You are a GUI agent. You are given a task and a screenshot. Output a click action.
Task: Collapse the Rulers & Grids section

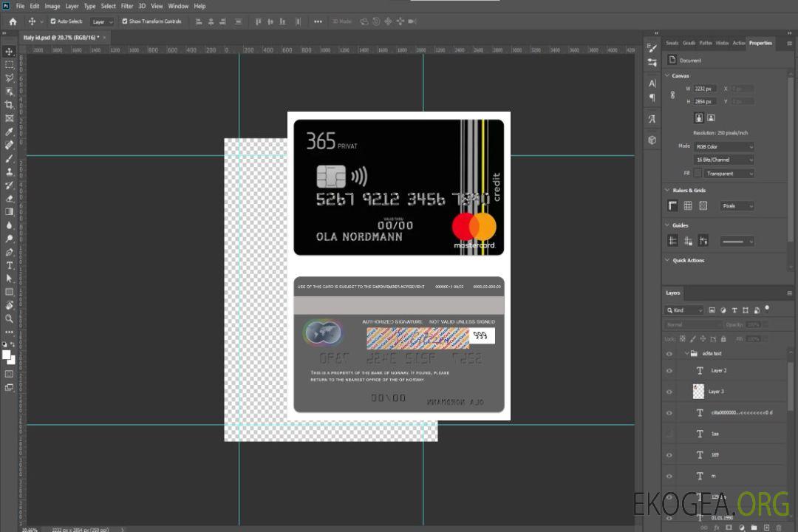click(x=667, y=190)
